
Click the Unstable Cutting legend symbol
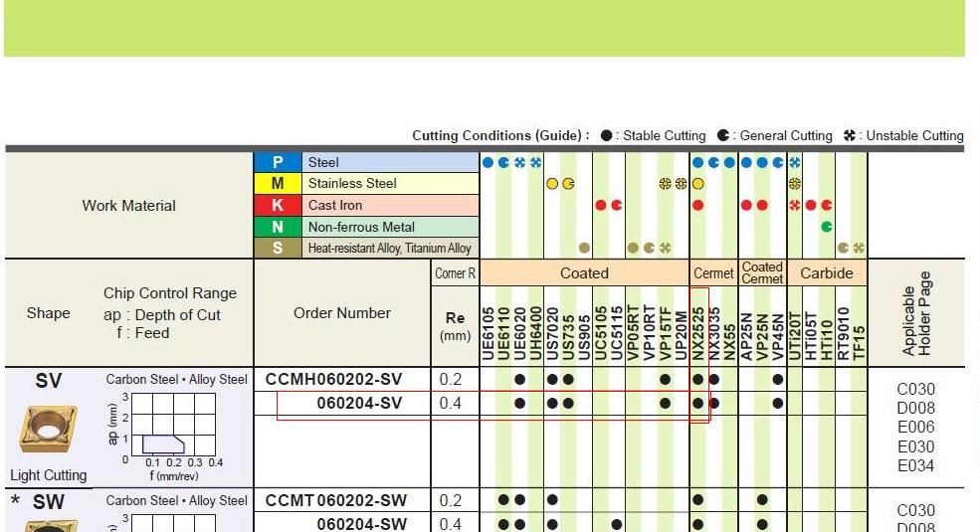click(850, 135)
